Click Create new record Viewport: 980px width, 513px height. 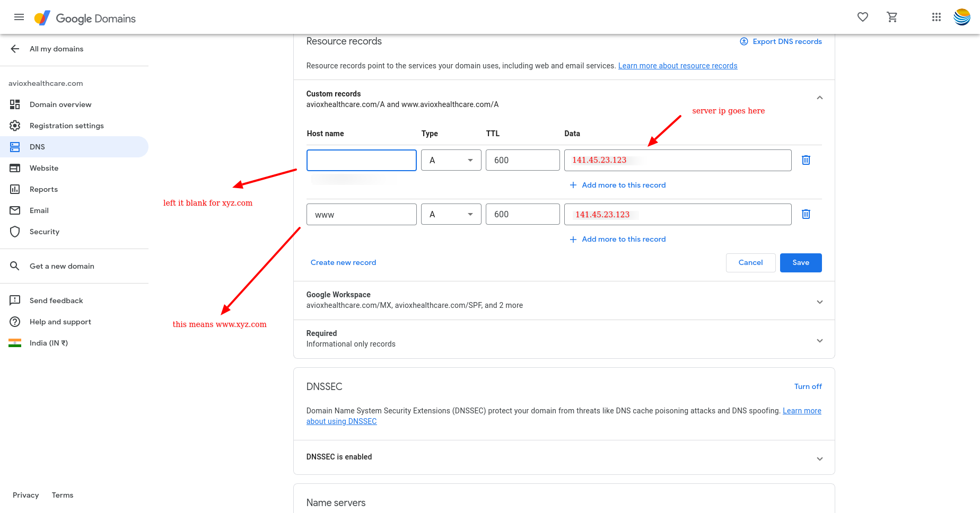point(343,262)
